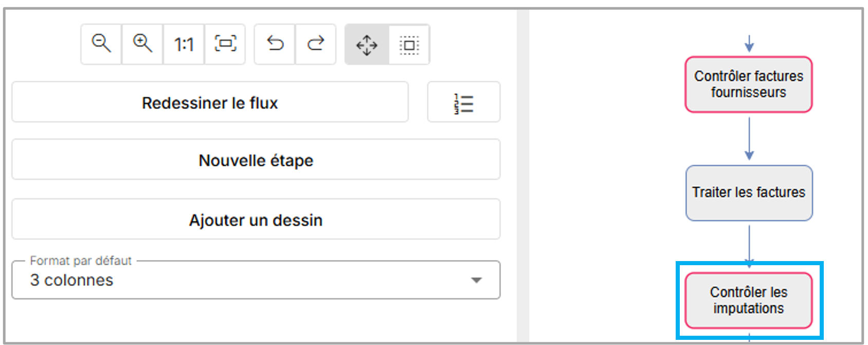The image size is (868, 345).
Task: Click the numbered list icon button
Action: [x=463, y=102]
